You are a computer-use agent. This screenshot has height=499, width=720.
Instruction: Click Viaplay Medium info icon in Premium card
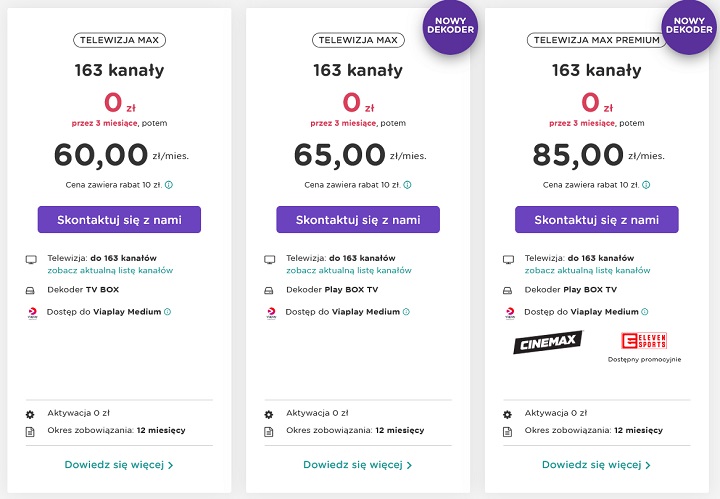645,312
